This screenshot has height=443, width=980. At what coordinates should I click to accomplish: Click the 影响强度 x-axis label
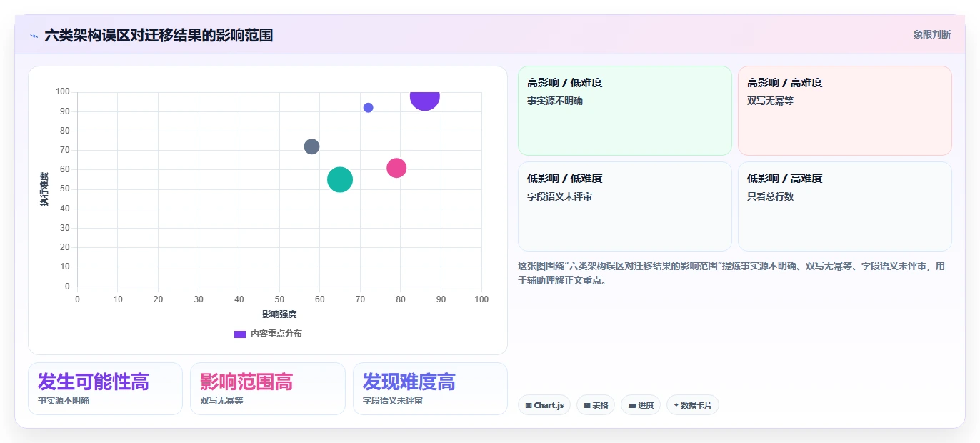279,314
